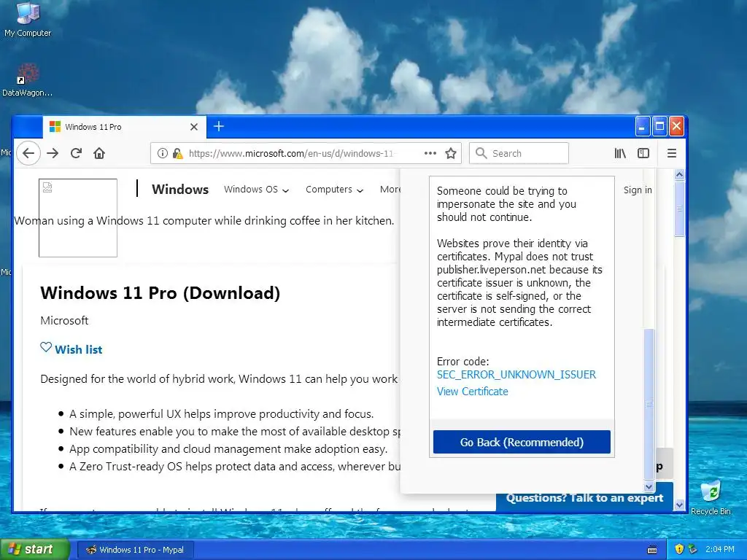The width and height of the screenshot is (747, 560).
Task: Click the Windows 11 Pro (Download) heading
Action: point(160,293)
